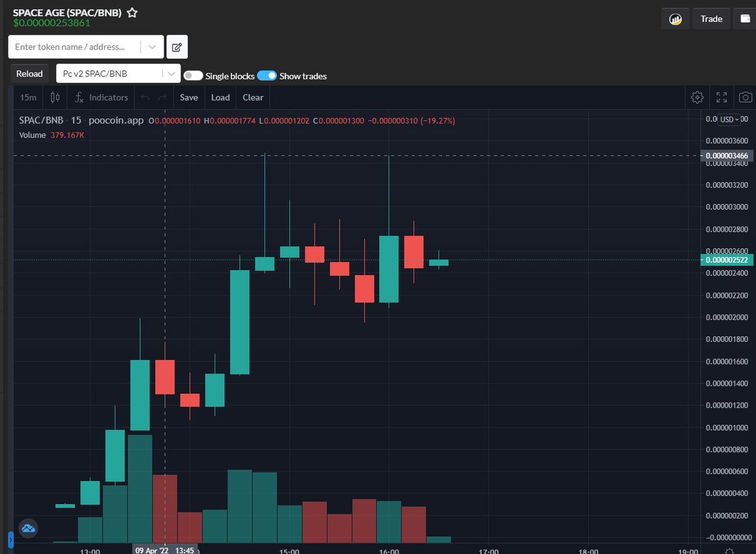Open the chart icon button near Trade
The height and width of the screenshot is (554, 756).
coord(675,19)
